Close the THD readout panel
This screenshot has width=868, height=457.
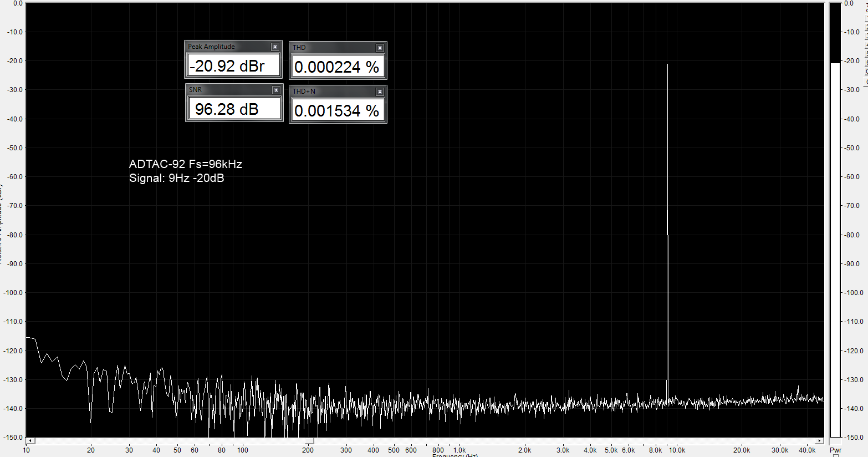[x=380, y=48]
